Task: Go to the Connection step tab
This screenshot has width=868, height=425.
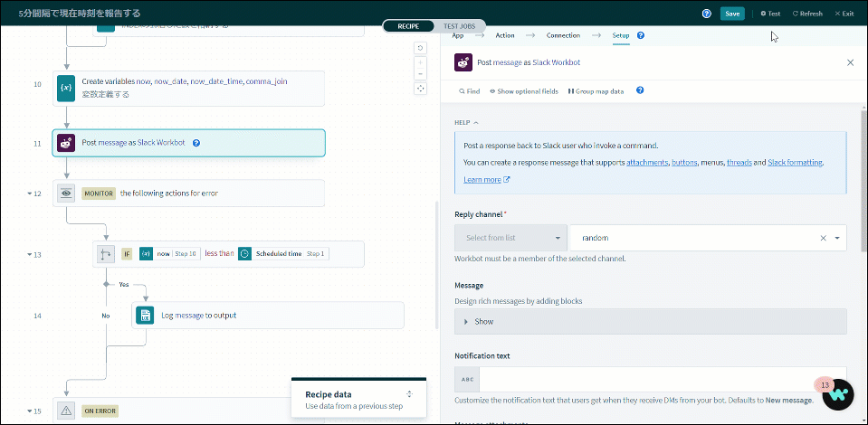Action: coord(563,35)
